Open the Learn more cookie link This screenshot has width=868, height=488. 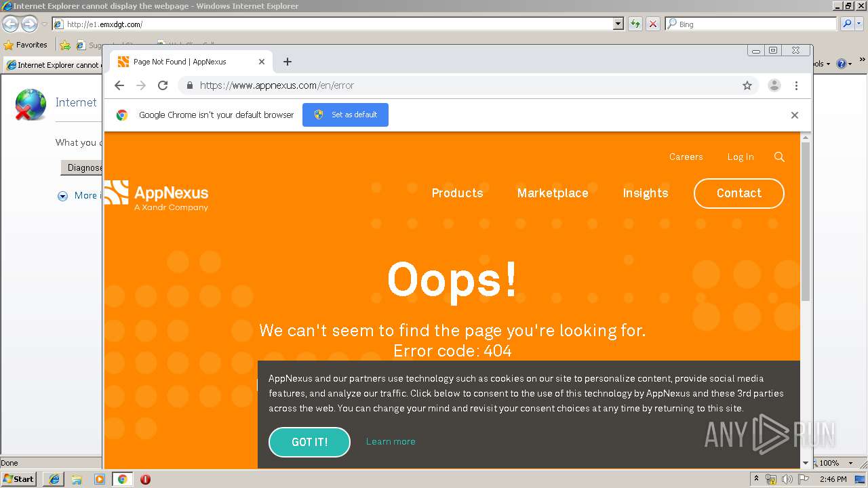[x=391, y=441]
